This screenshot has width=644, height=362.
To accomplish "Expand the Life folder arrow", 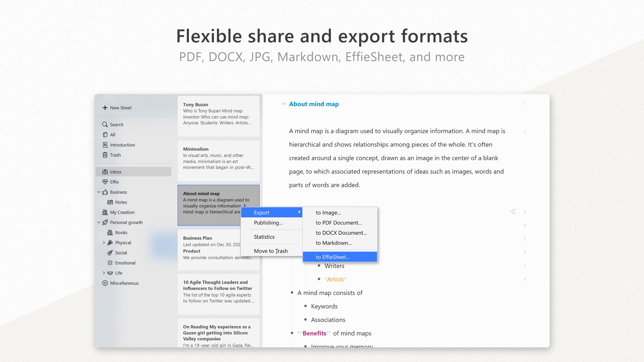I will (104, 273).
